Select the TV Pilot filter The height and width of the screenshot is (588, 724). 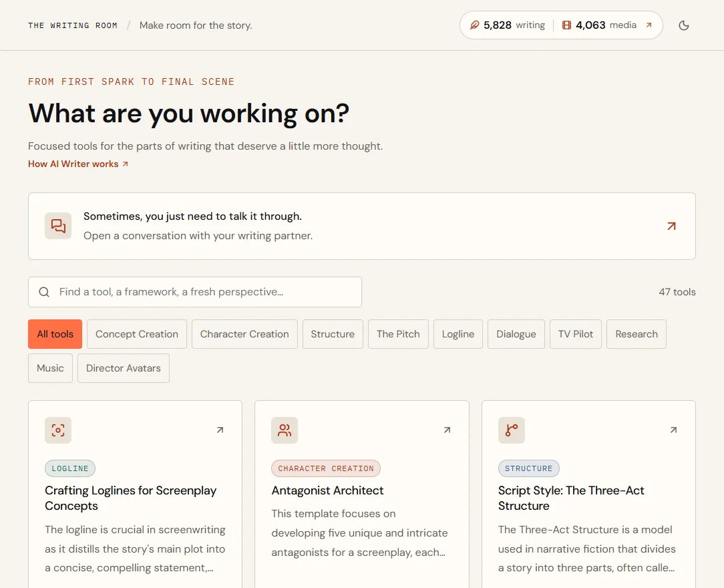tap(576, 334)
